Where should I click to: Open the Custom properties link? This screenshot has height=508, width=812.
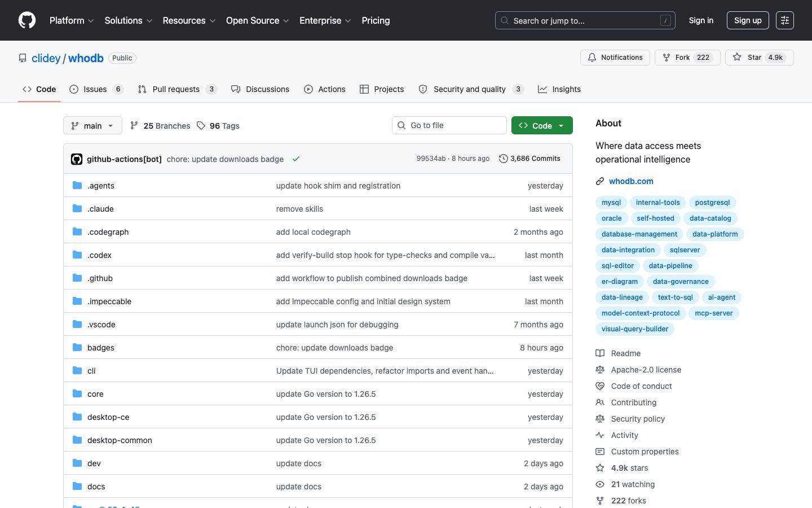point(645,452)
